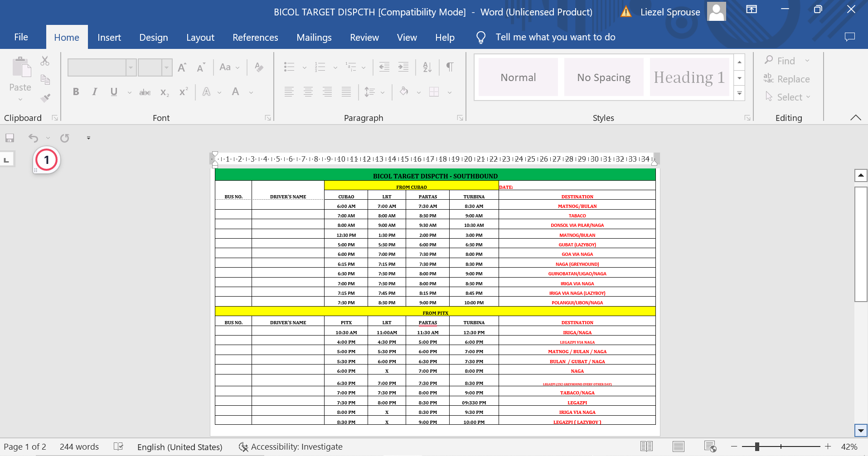The image size is (868, 456).
Task: Redo the last action
Action: click(65, 138)
